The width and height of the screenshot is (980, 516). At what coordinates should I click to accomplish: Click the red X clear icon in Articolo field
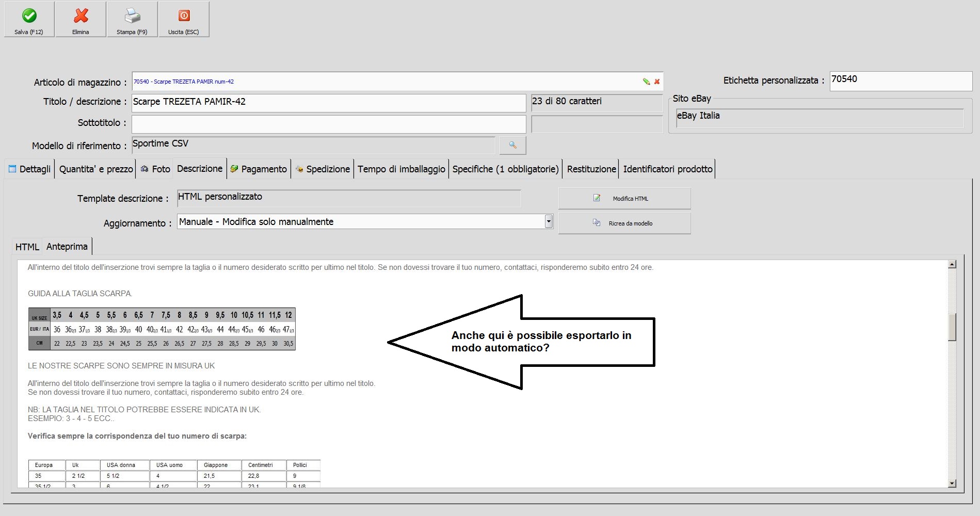click(x=657, y=82)
